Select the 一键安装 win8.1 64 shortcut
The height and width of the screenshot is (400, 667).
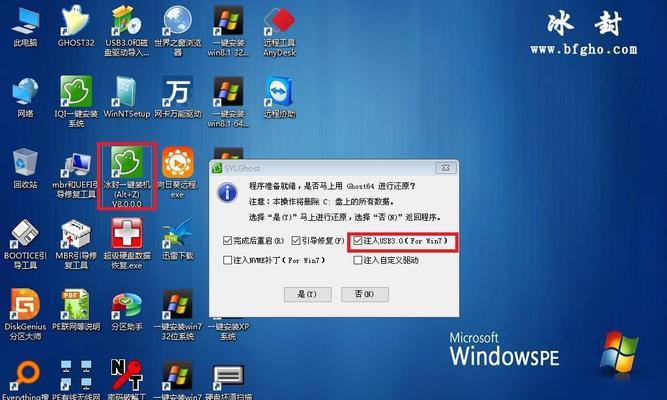228,101
